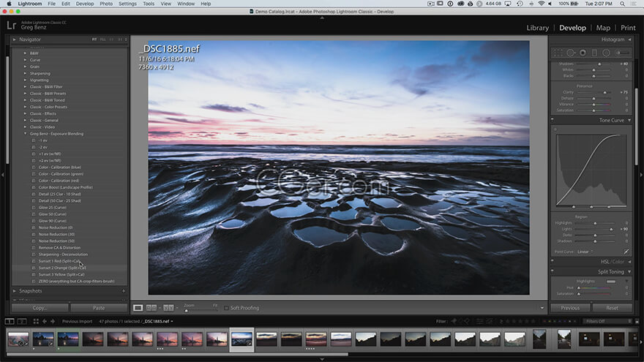Select the Adjustment Brush tool

pos(622,53)
